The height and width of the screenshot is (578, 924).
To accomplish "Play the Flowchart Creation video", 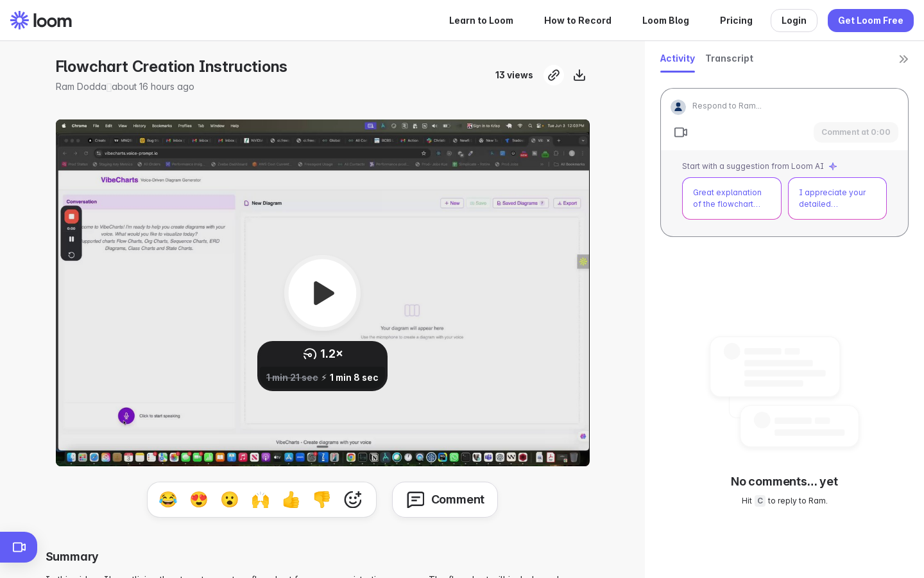I will coord(323,293).
